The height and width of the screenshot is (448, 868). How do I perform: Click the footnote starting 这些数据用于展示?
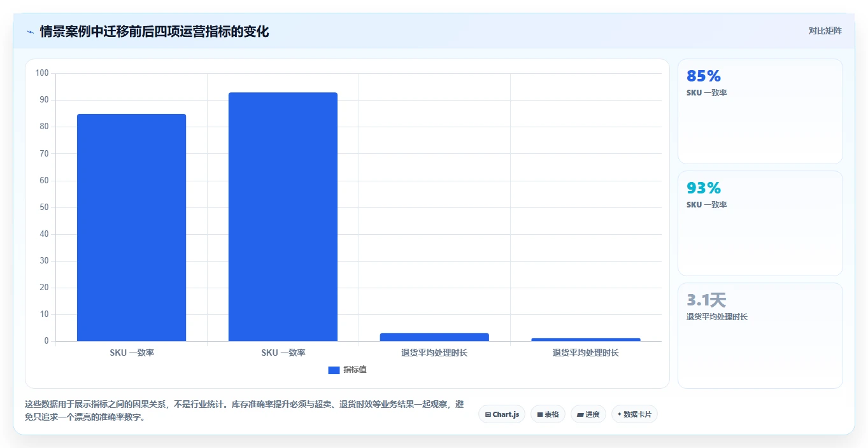click(245, 410)
